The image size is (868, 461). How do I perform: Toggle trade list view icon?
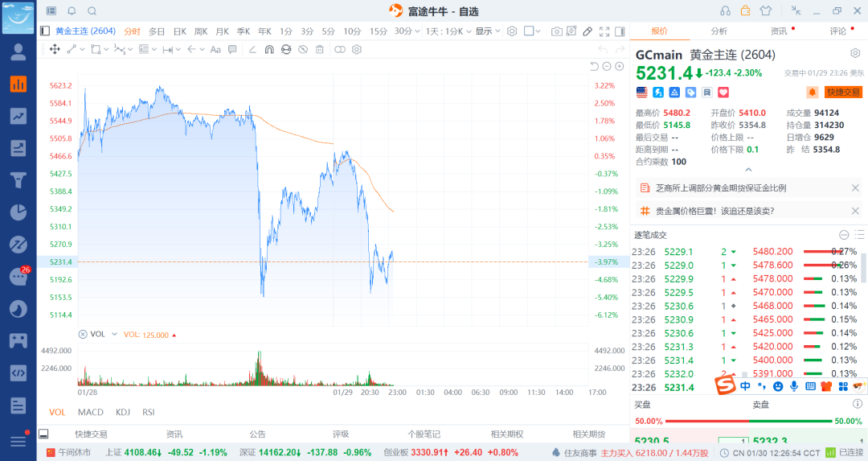[x=859, y=235]
